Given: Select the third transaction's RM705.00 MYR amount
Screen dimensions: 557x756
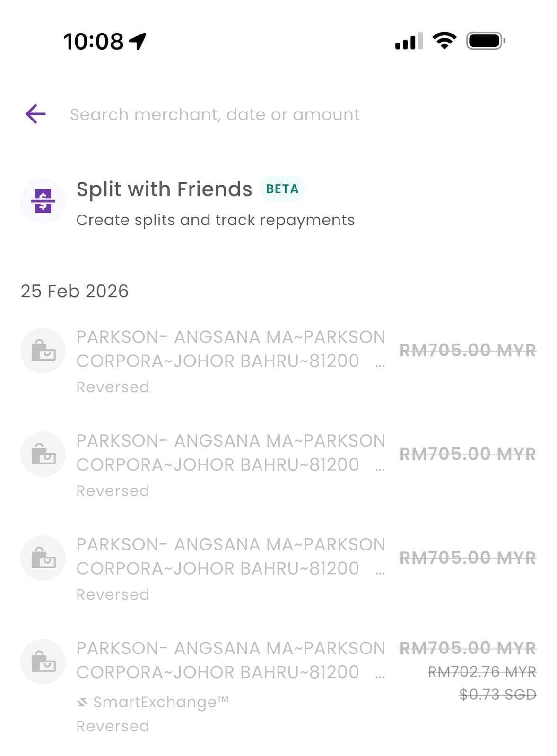Looking at the screenshot, I should coord(468,558).
